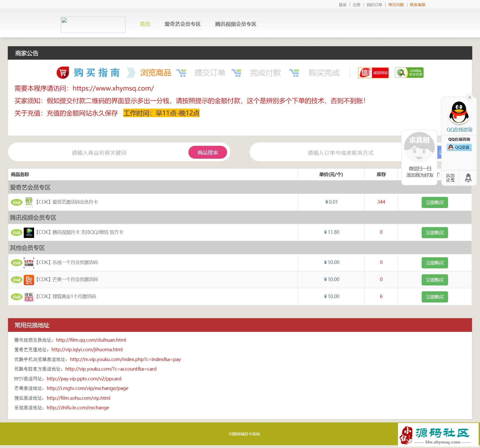Click the QQ penguin avatar icon
This screenshot has height=448, width=480.
pyautogui.click(x=459, y=113)
